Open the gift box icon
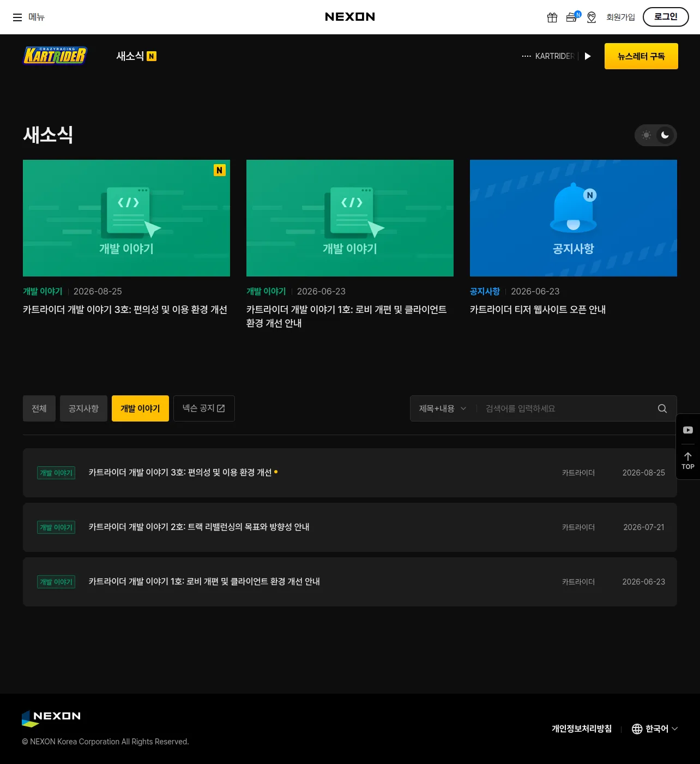This screenshot has height=764, width=700. [x=552, y=17]
